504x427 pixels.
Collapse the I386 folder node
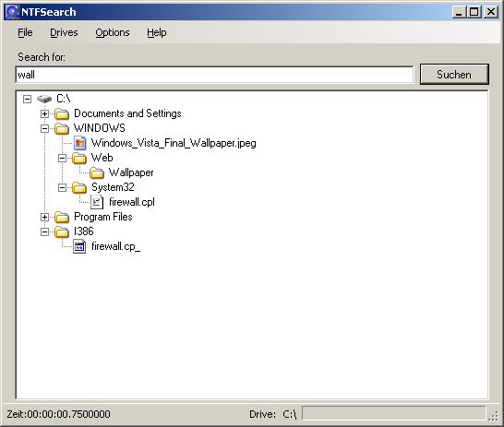[44, 231]
